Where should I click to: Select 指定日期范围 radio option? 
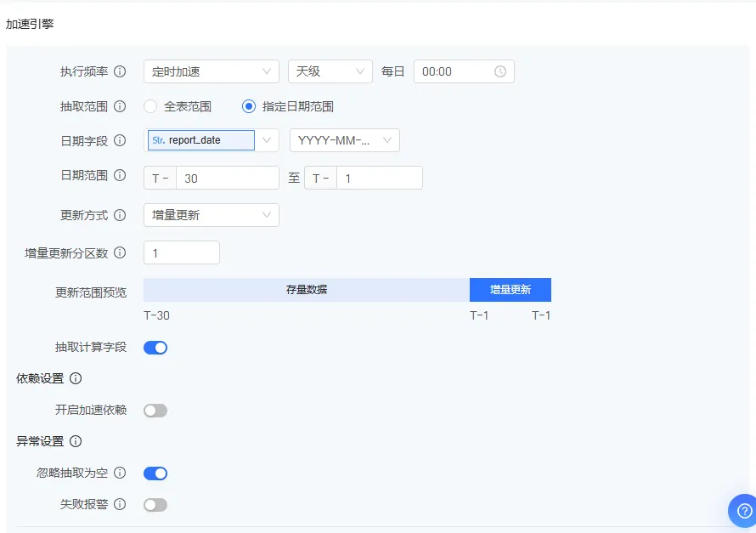249,106
